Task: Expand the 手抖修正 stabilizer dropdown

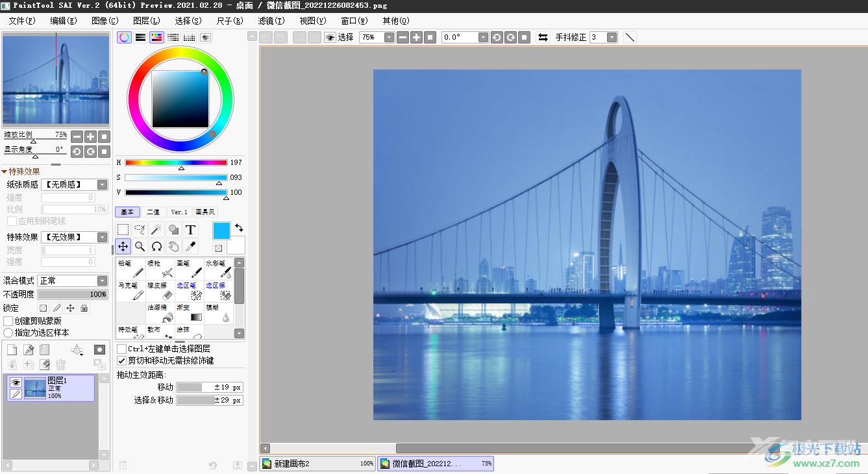Action: [612, 38]
